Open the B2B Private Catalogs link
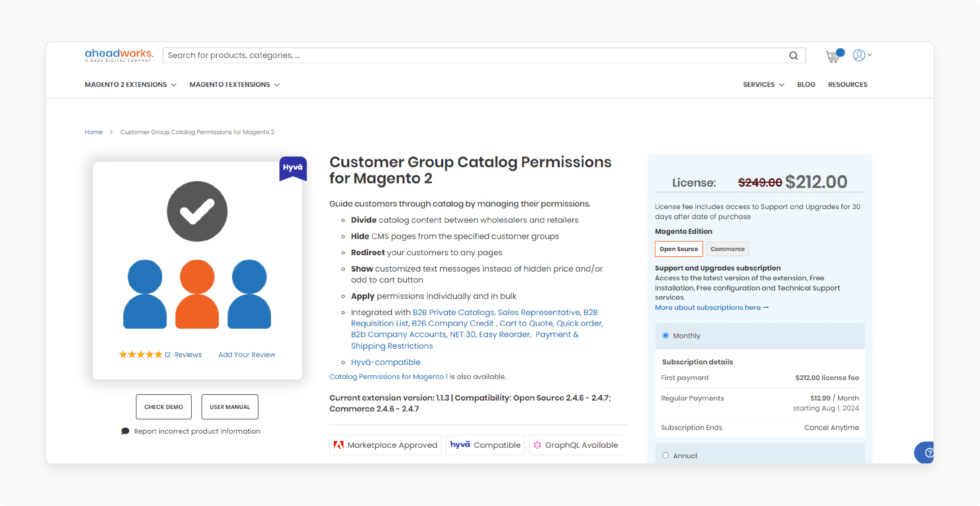The image size is (980, 506). [453, 312]
